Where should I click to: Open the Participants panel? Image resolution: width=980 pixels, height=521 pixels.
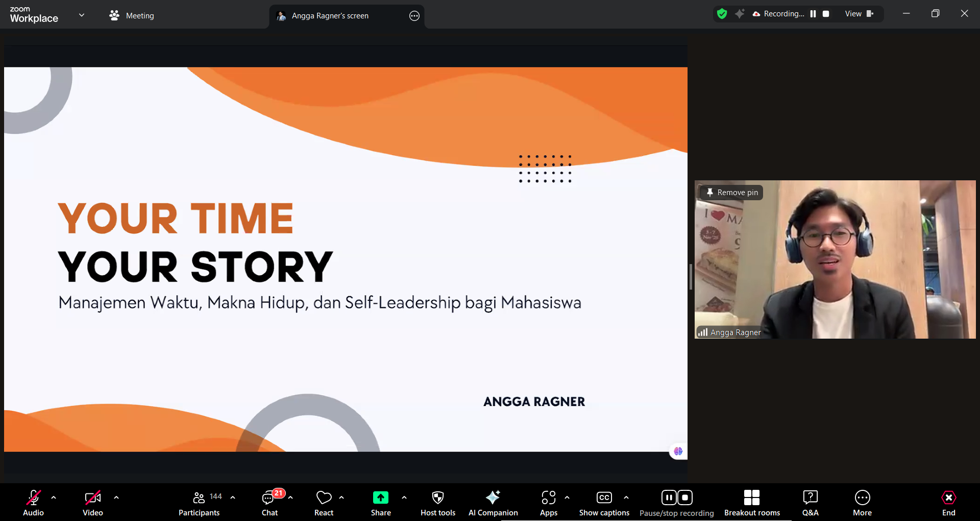(x=199, y=503)
